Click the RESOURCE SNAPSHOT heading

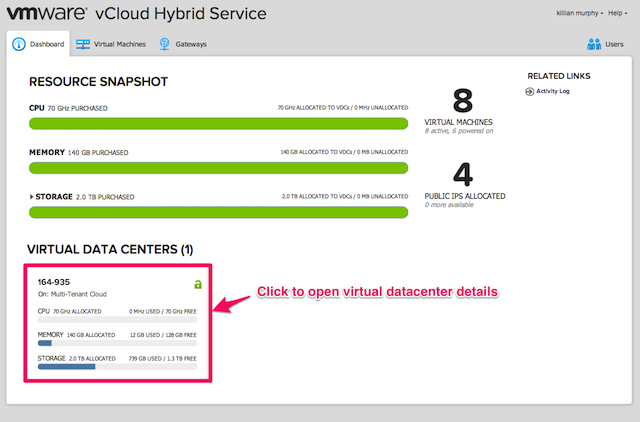(x=98, y=82)
